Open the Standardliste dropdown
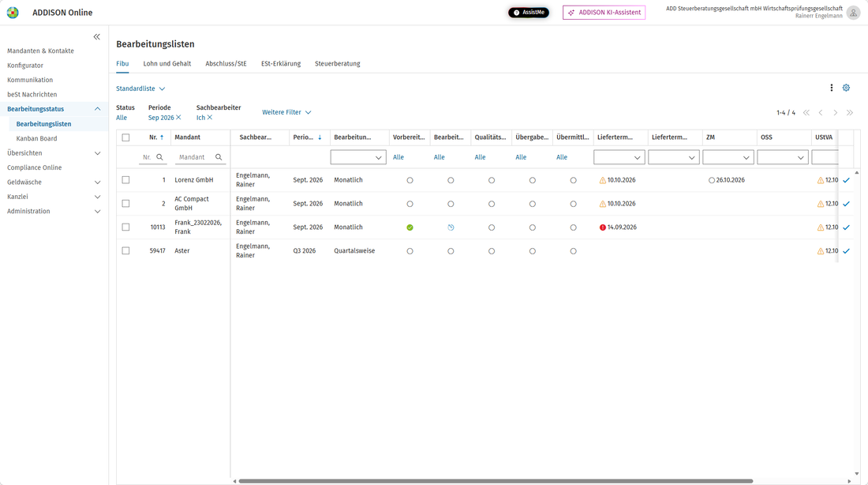 tap(140, 88)
